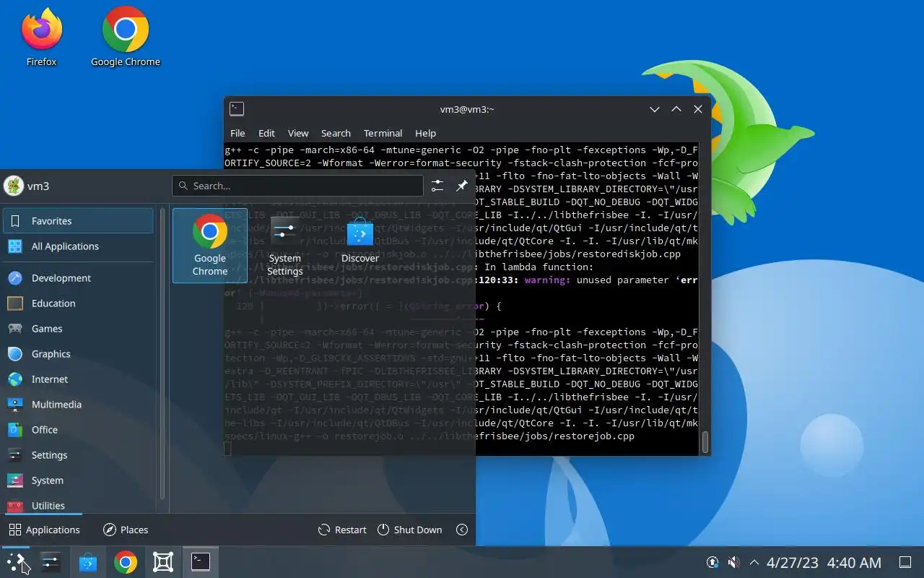924x578 pixels.
Task: Open Firefox from the desktop
Action: (x=42, y=38)
